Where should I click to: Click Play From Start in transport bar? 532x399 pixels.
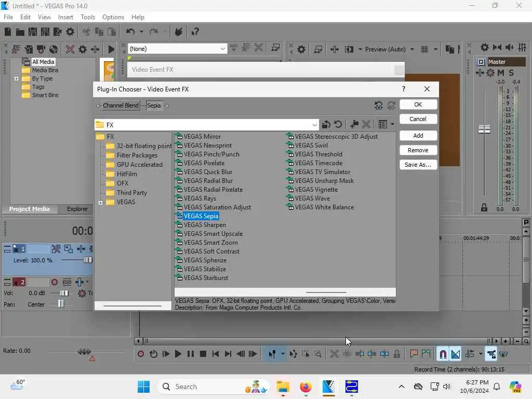pos(166,354)
